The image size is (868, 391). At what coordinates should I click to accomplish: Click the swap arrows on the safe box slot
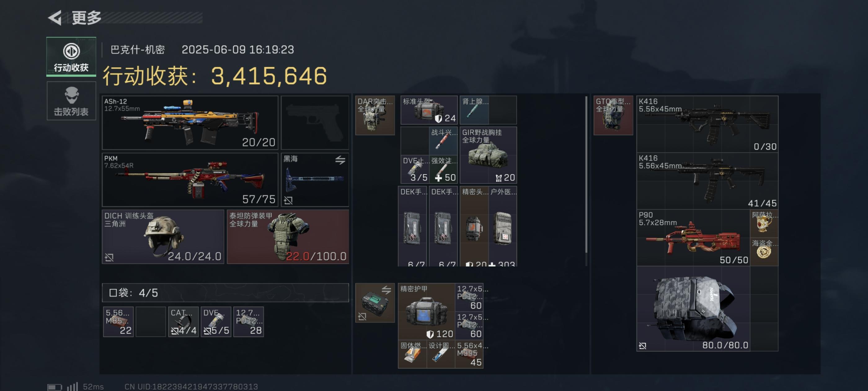click(x=386, y=290)
